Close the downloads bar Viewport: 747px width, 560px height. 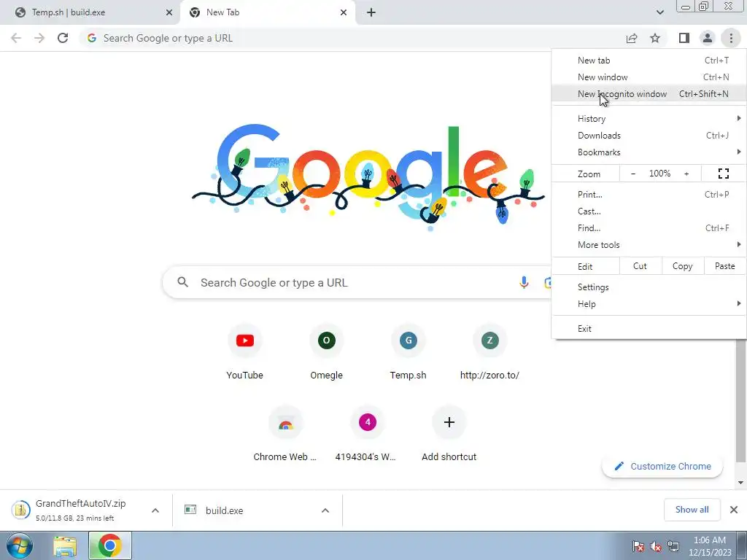pyautogui.click(x=734, y=510)
